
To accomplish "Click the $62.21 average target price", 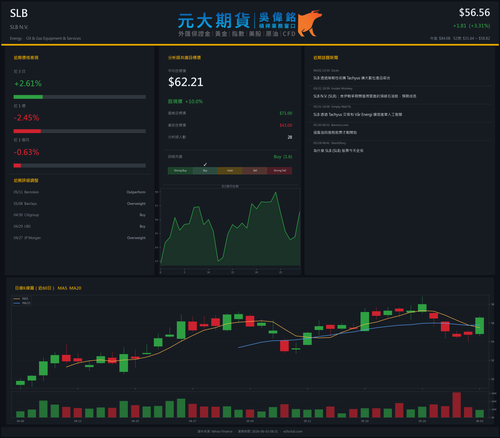I will (186, 82).
